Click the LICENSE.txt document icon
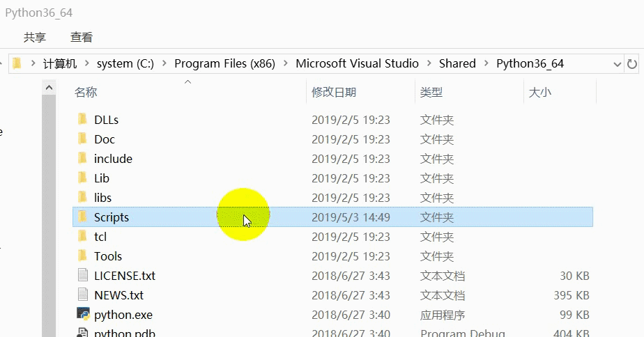The width and height of the screenshot is (644, 337). point(82,275)
